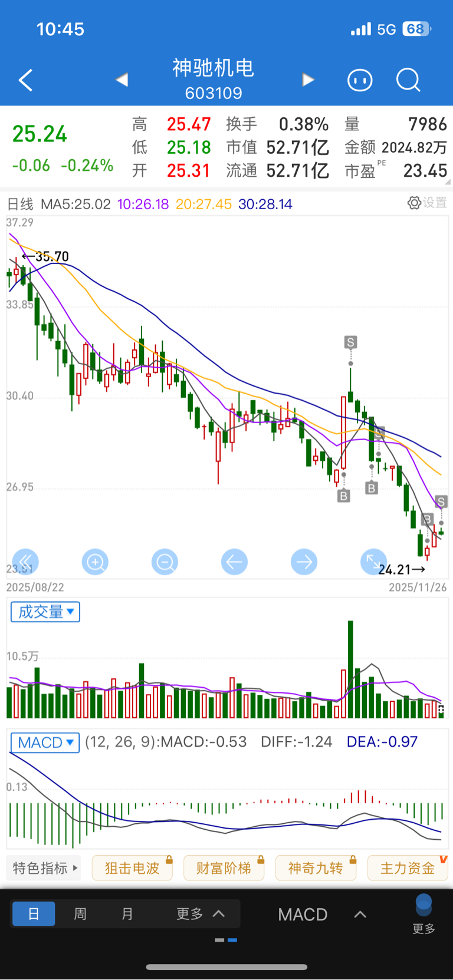Viewport: 453px width, 980px height.
Task: Tap the 更多 floating ball button
Action: point(424,914)
